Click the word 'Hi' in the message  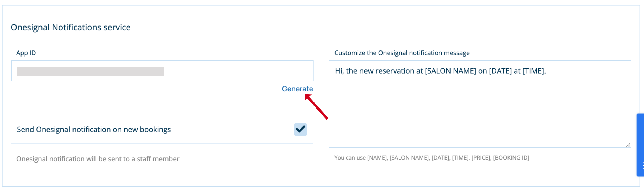click(x=338, y=71)
